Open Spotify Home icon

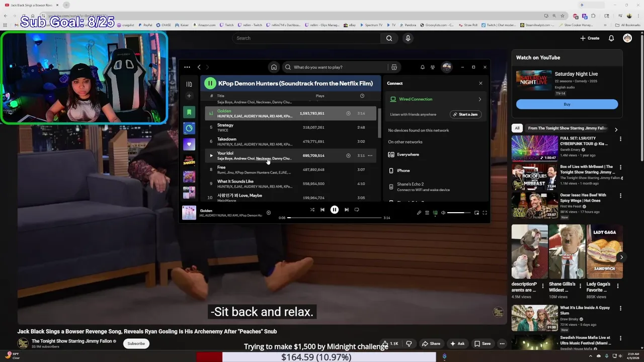(274, 67)
